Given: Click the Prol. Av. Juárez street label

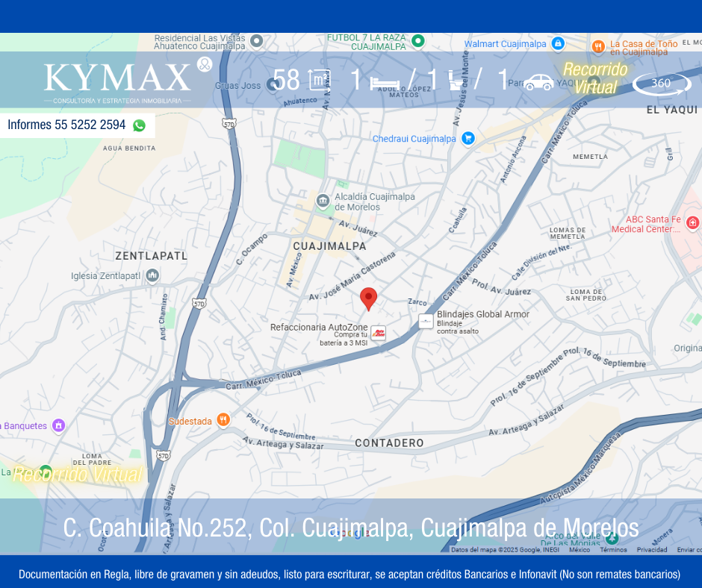Looking at the screenshot, I should tap(501, 288).
